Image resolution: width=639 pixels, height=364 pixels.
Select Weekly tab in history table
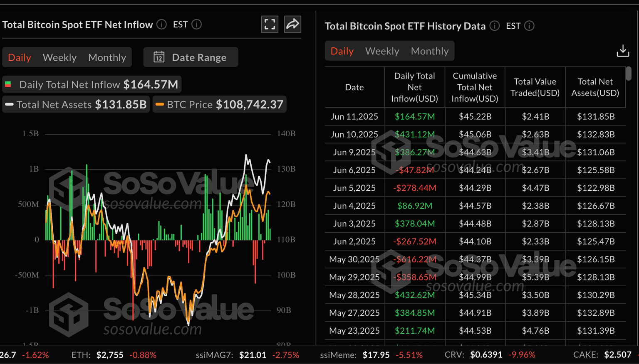click(382, 51)
